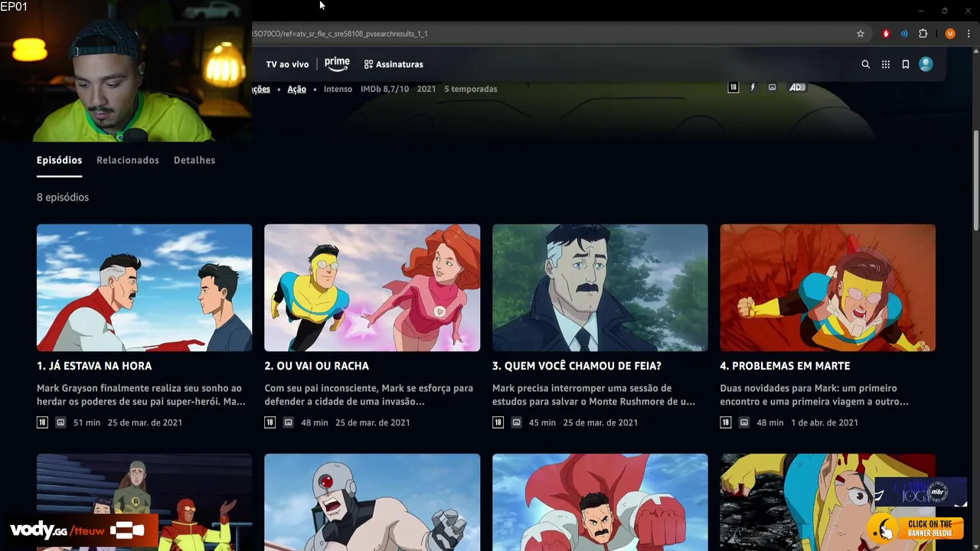Open Prime Video search magnifier

coord(866,64)
